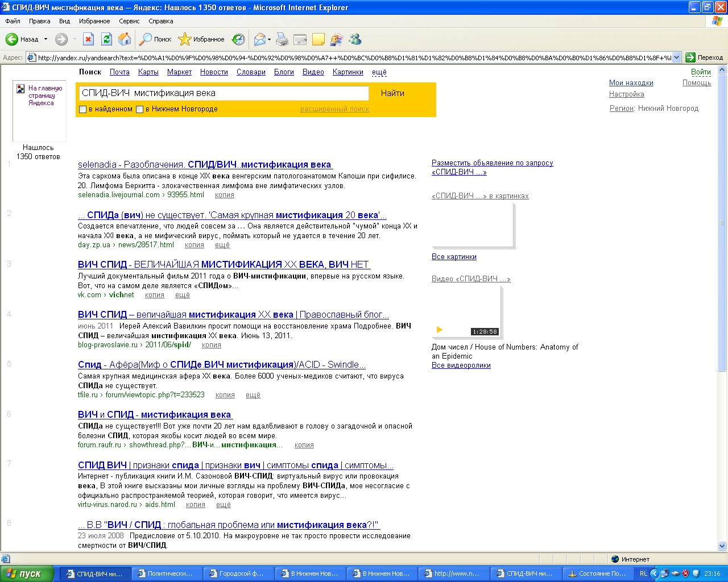
Task: Open 'Все видеоролики' link
Action: click(461, 365)
